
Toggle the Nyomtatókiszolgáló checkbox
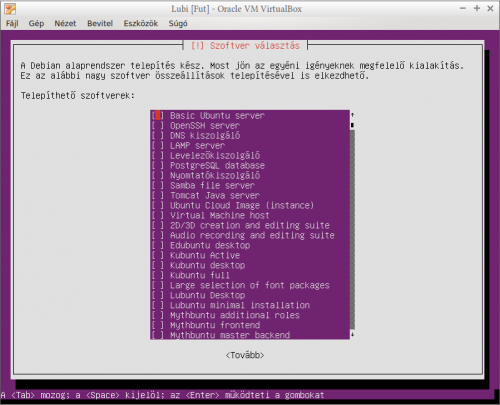(x=158, y=176)
